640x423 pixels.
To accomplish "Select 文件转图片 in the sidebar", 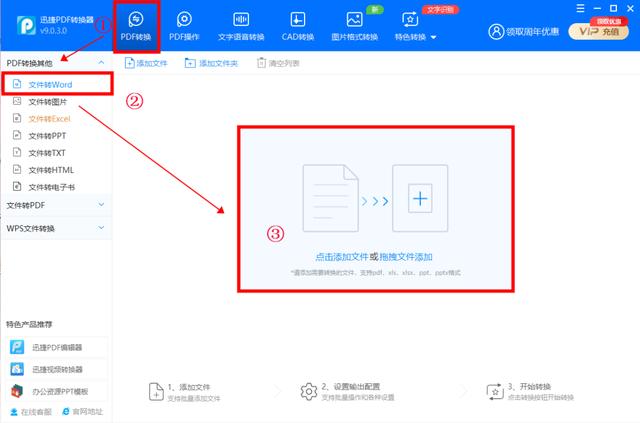I will (56, 102).
